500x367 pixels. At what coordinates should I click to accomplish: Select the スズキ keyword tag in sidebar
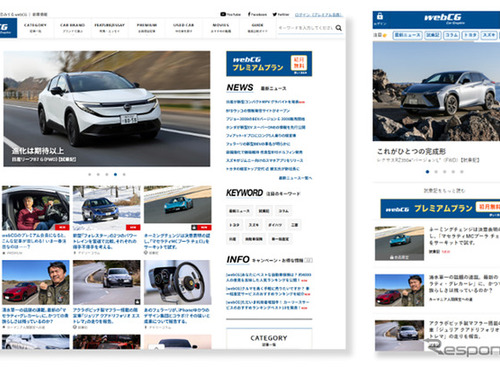click(x=254, y=225)
